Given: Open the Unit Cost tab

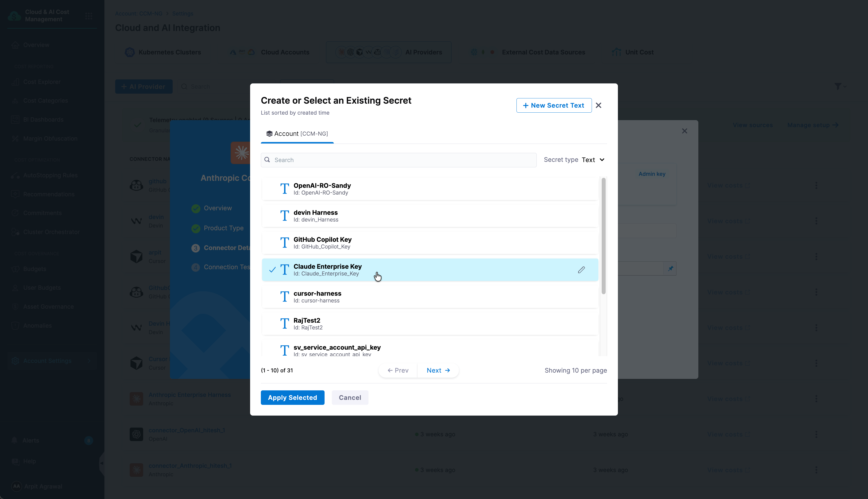Looking at the screenshot, I should (632, 52).
